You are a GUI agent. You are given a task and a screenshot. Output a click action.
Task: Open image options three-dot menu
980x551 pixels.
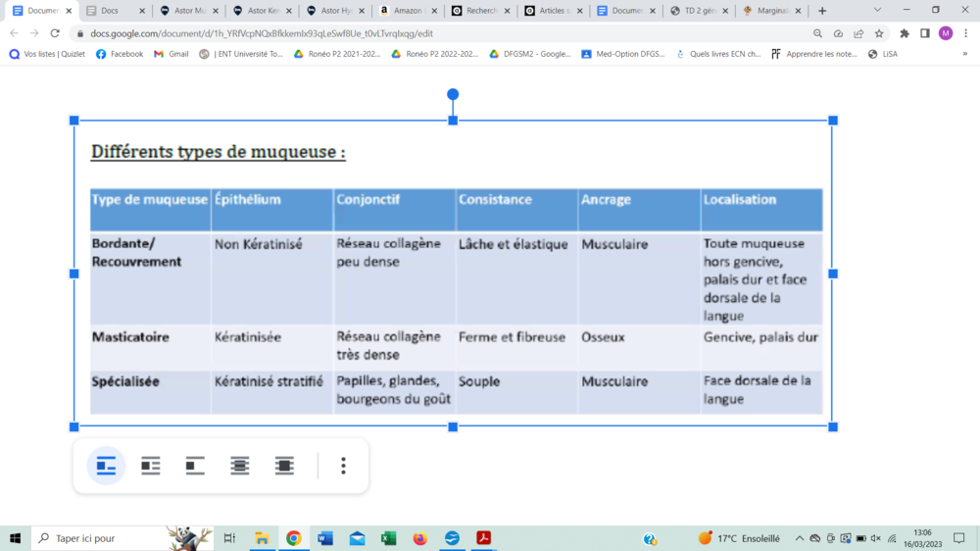(343, 466)
